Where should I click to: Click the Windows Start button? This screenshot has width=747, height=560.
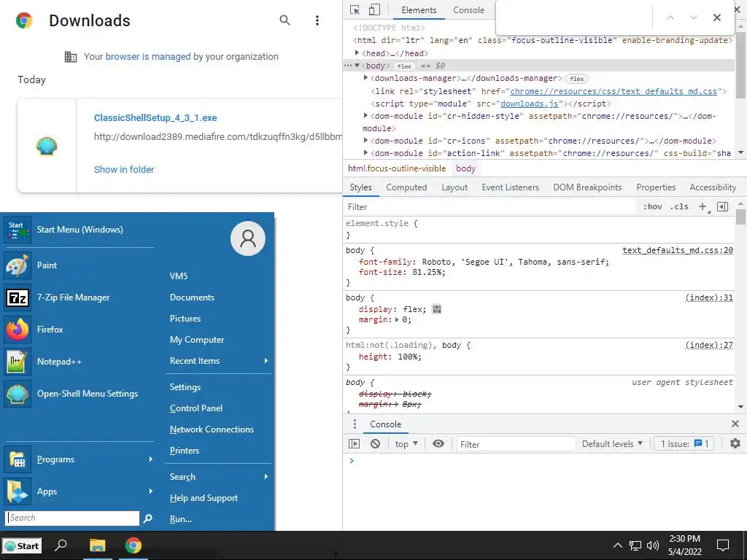point(22,545)
